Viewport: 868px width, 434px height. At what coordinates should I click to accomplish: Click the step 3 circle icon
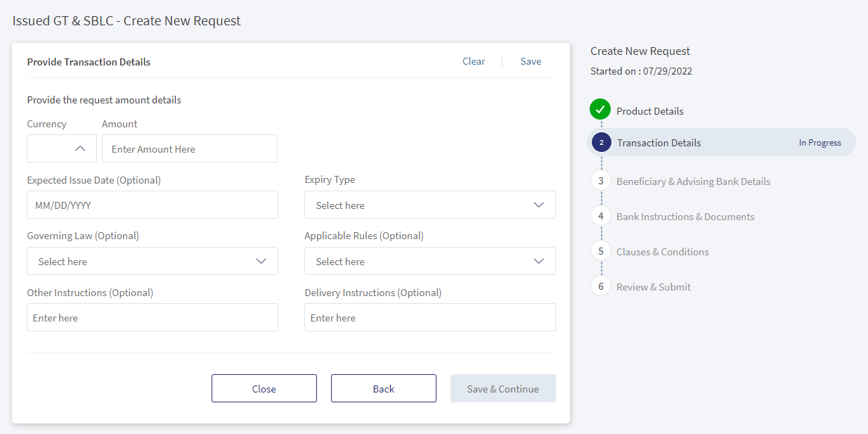tap(601, 181)
